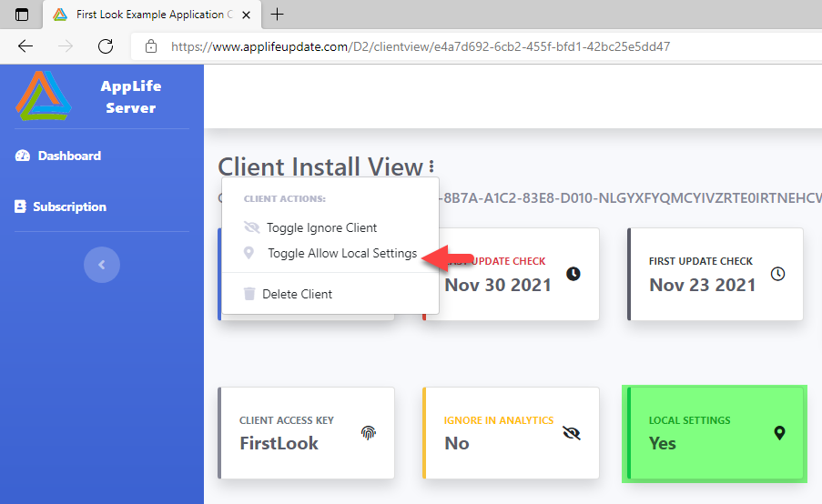Select the First Look Example Application tab
Image resolution: width=822 pixels, height=504 pixels.
pos(152,15)
